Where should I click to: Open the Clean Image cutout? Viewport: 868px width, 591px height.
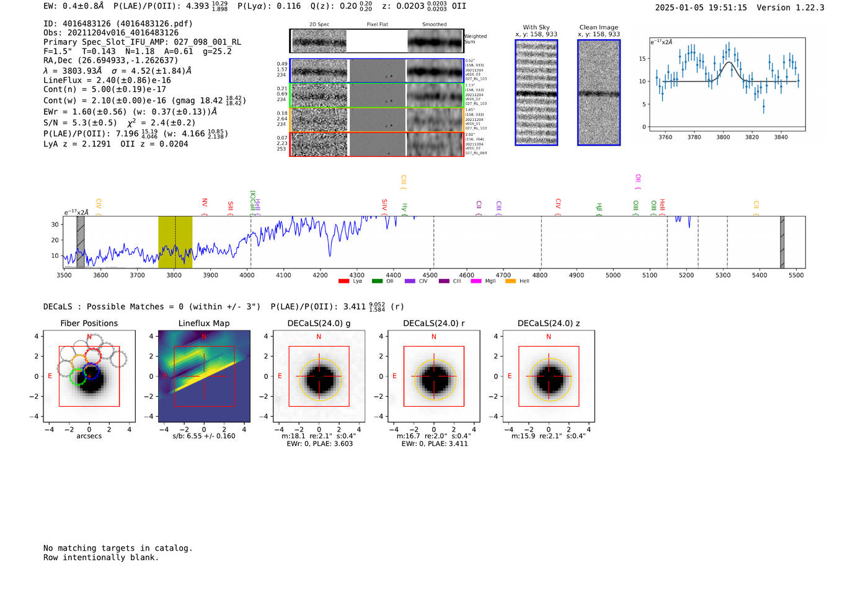pyautogui.click(x=599, y=92)
